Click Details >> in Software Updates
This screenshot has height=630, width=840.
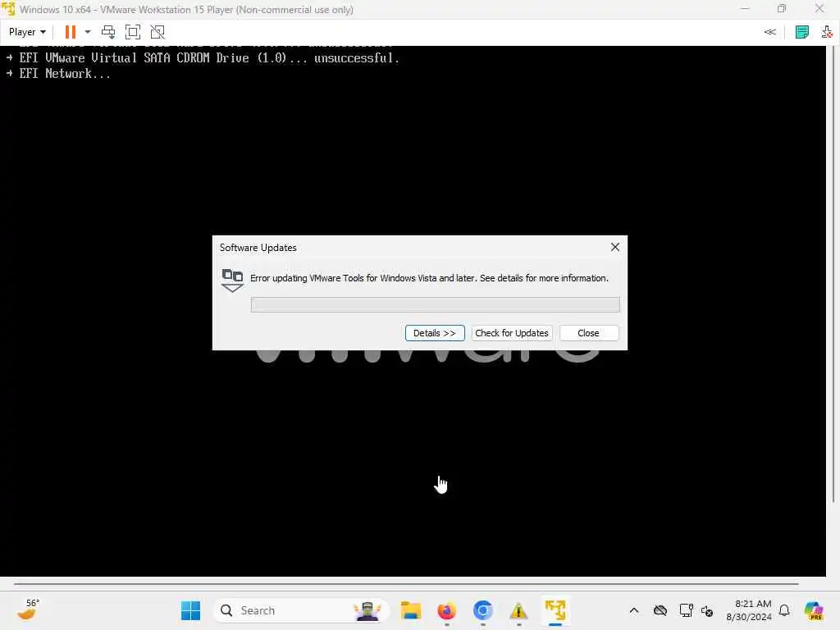[x=435, y=333]
